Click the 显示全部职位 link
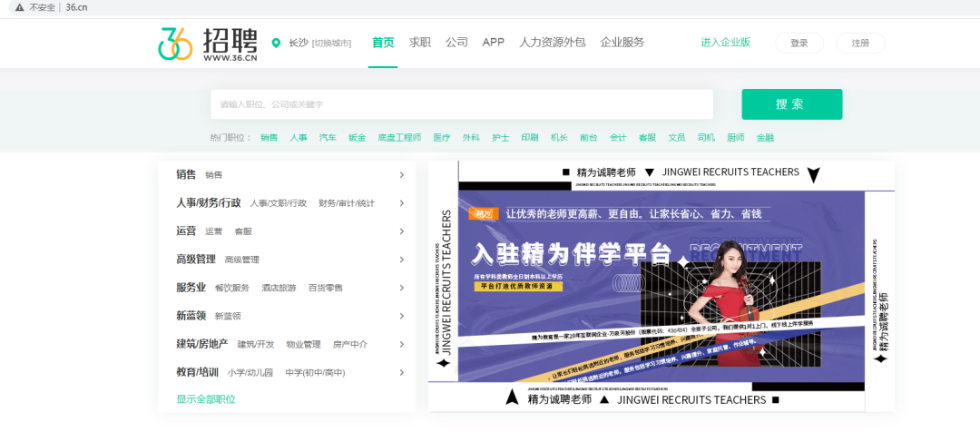 [206, 398]
